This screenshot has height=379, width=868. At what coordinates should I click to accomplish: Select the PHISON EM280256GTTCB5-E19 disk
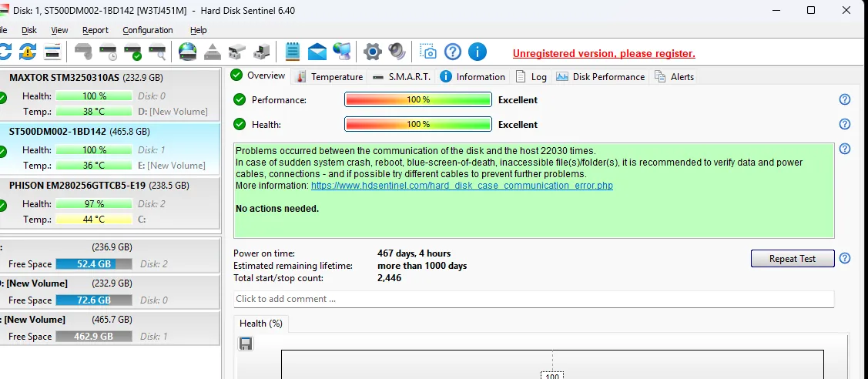click(109, 203)
